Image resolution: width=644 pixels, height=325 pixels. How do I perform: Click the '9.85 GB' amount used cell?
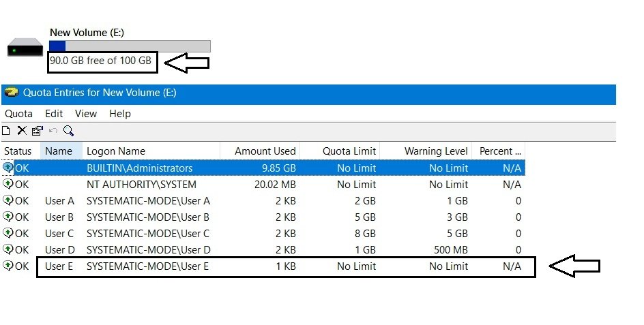(279, 168)
